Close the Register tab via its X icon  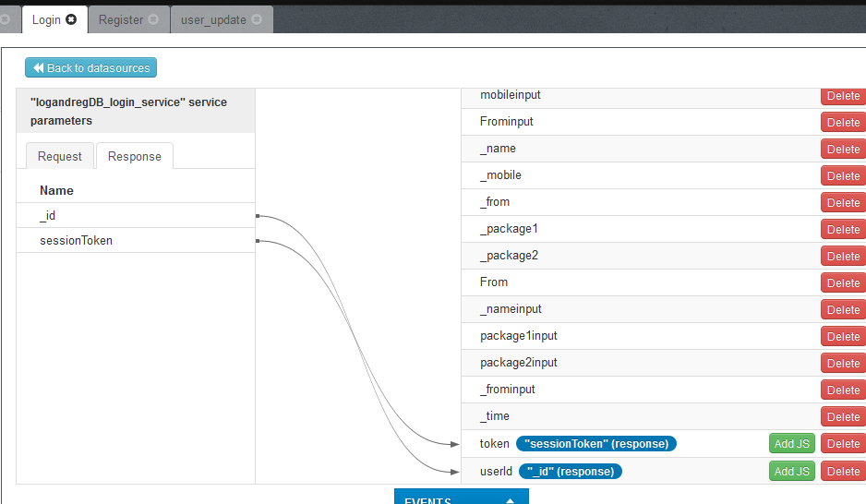pyautogui.click(x=153, y=19)
